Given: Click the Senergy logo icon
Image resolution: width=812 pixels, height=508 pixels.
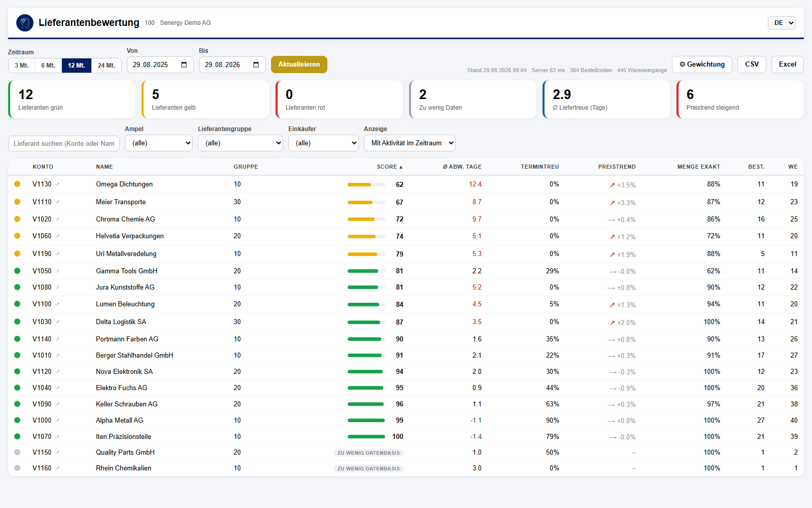Looking at the screenshot, I should 25,23.
